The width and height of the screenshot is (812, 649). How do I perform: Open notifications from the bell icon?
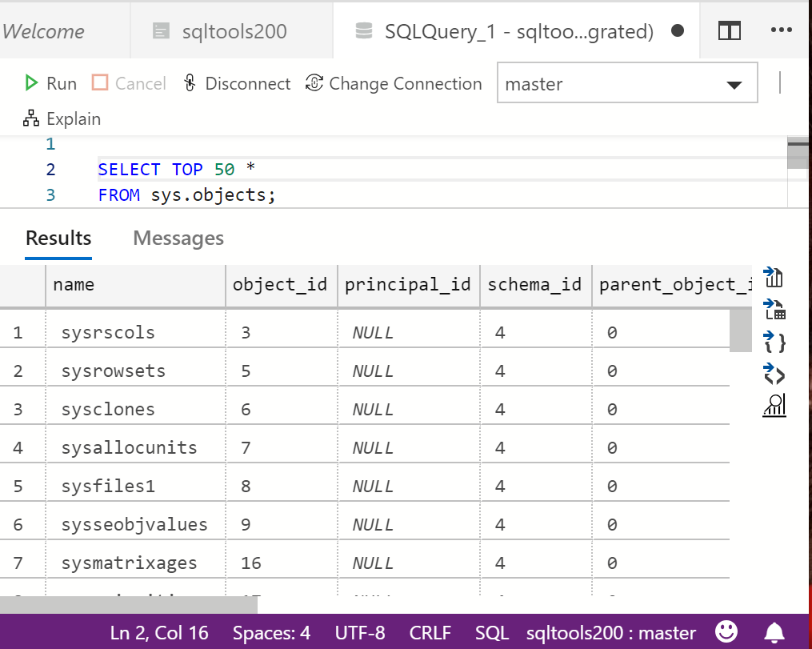(x=773, y=632)
